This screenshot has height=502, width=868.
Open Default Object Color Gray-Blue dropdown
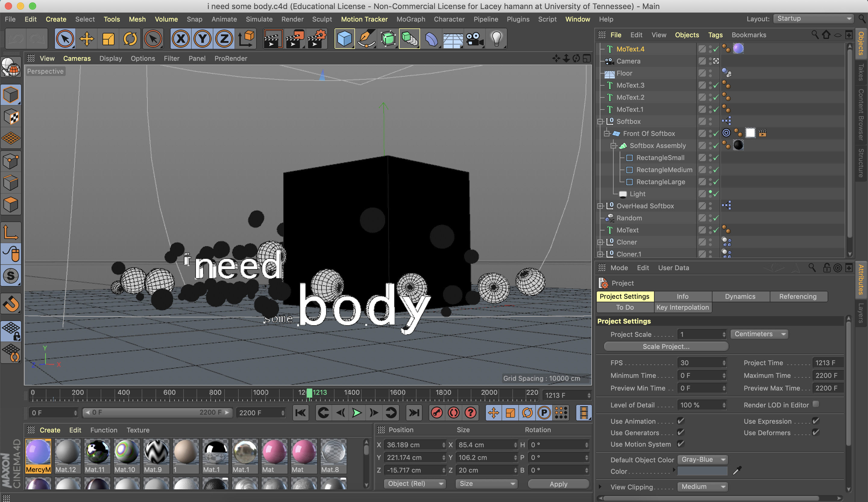[x=703, y=459]
